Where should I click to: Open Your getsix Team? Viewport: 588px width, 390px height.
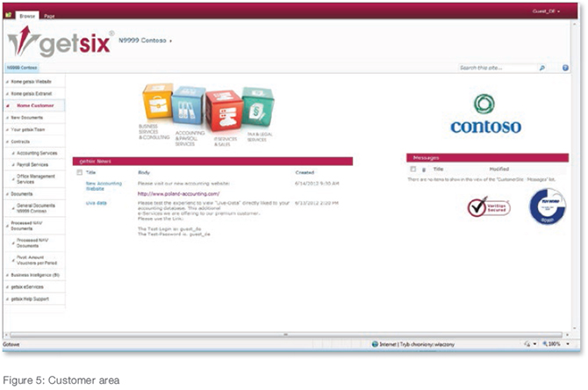pyautogui.click(x=28, y=129)
